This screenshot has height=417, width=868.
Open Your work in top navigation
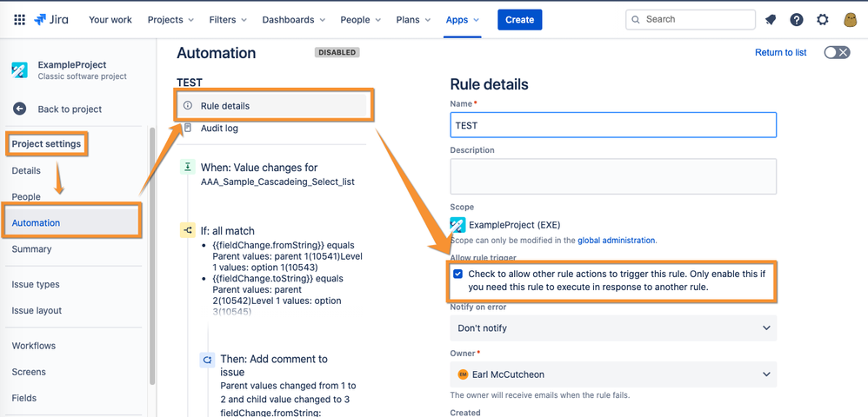click(110, 20)
